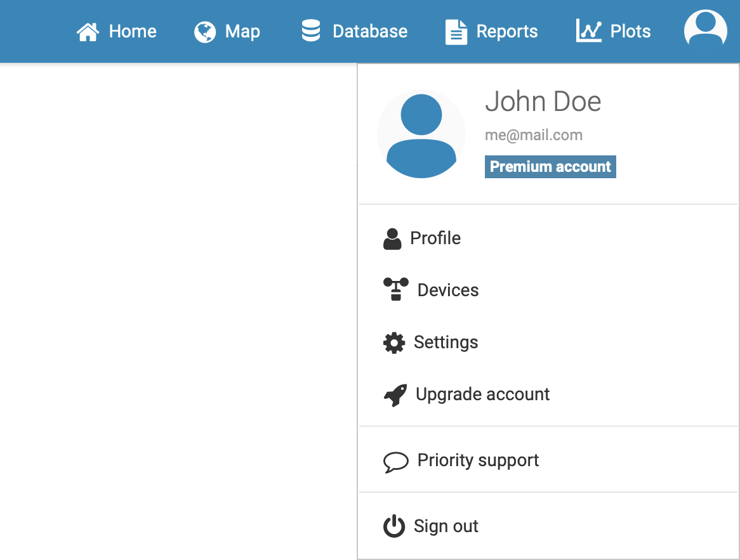
Task: Click the Reports document icon
Action: pyautogui.click(x=456, y=32)
